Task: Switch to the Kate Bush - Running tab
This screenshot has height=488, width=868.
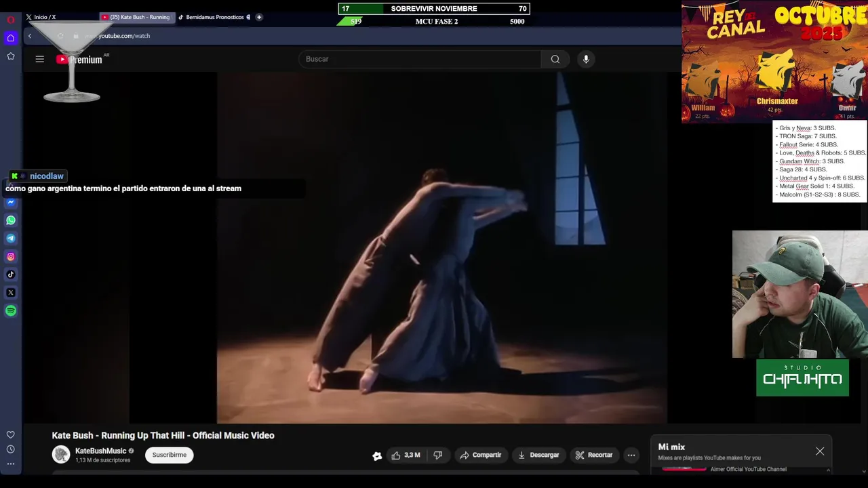Action: [x=136, y=17]
